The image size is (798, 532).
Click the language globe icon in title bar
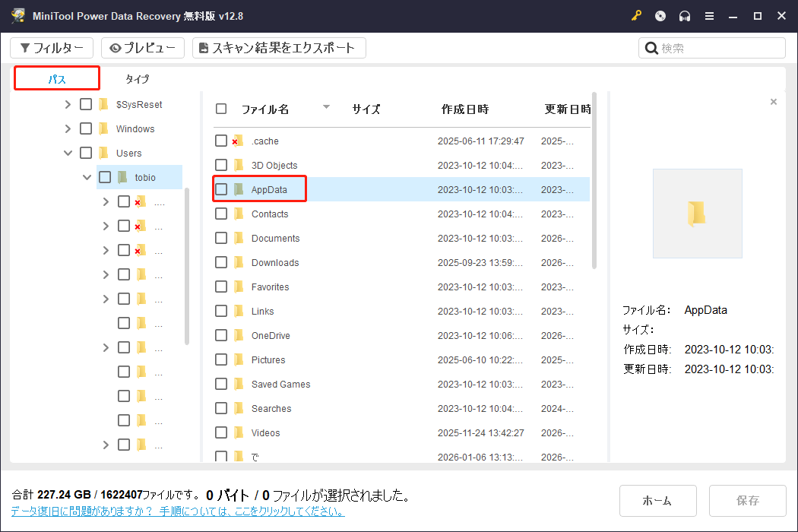pos(660,15)
